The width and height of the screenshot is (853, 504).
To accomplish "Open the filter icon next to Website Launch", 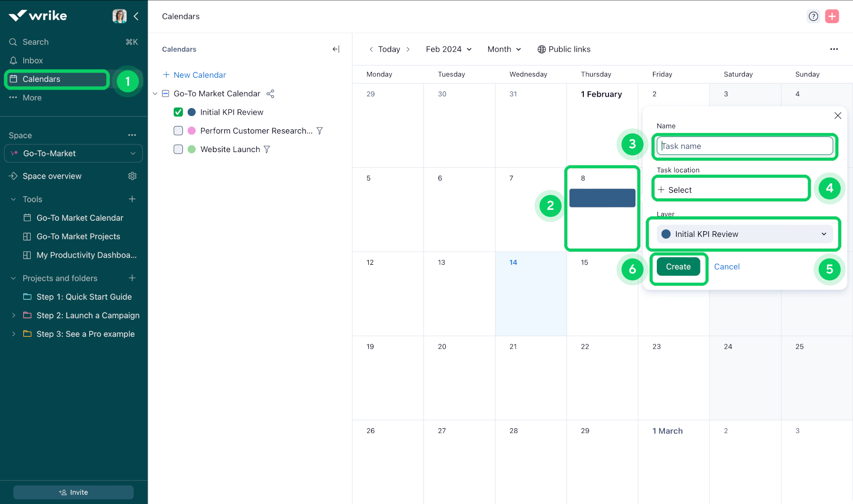I will pyautogui.click(x=267, y=149).
